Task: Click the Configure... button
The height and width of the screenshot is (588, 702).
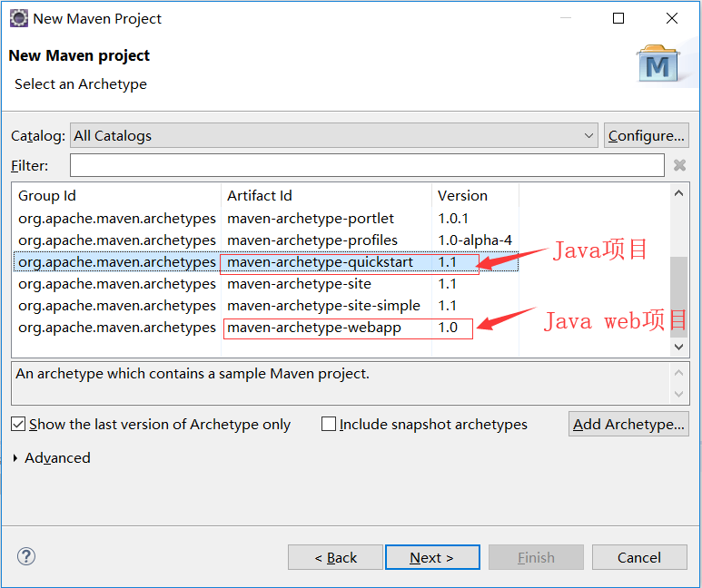Action: click(646, 135)
